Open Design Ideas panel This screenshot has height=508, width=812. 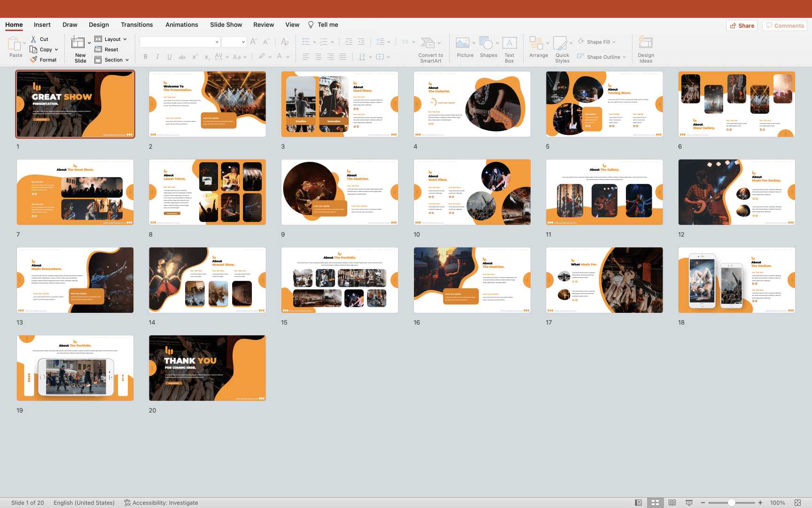click(646, 43)
